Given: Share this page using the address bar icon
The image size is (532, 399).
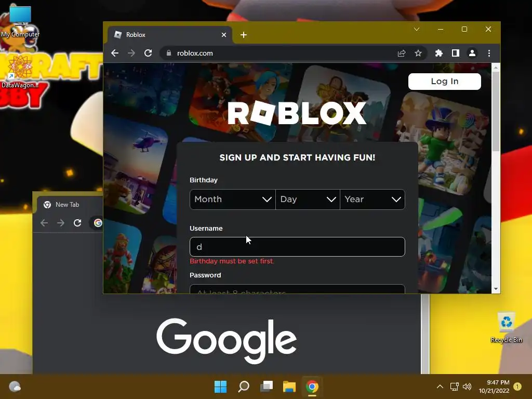Looking at the screenshot, I should [402, 54].
